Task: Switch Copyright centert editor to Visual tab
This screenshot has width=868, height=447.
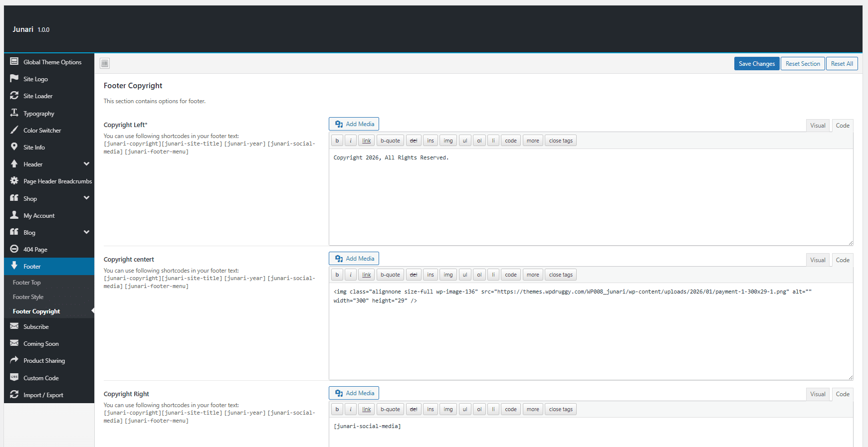Action: tap(818, 260)
